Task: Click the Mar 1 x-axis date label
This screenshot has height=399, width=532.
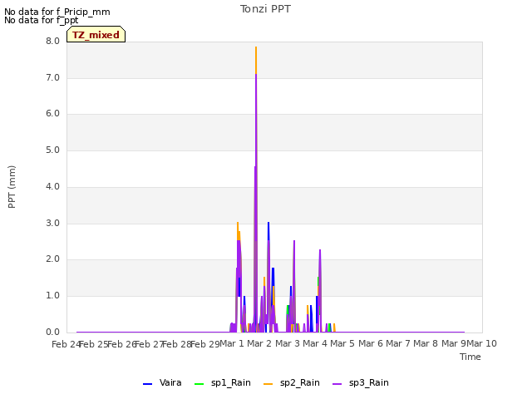Action: coord(232,343)
